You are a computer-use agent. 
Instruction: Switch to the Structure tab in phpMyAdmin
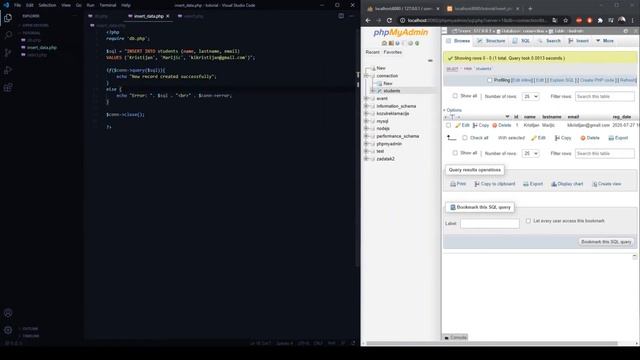click(491, 41)
